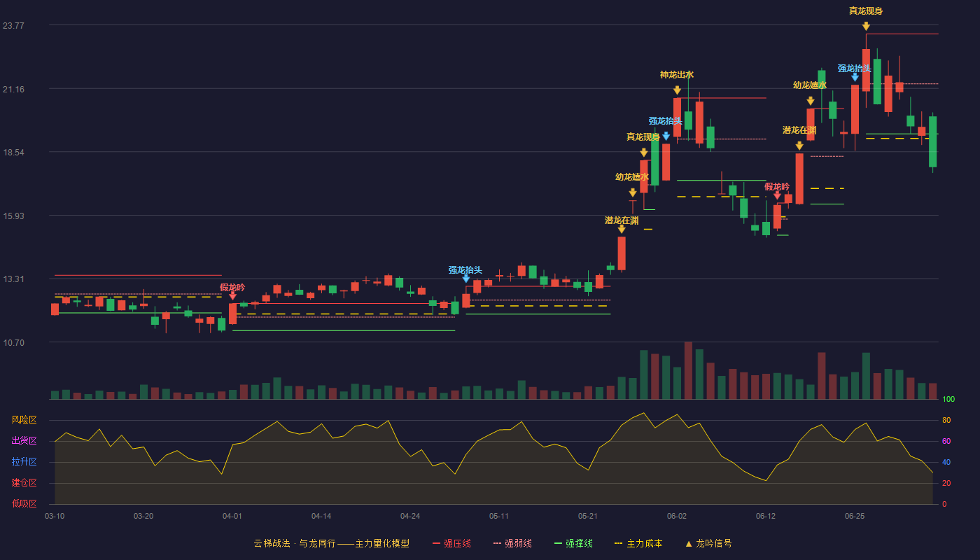The width and height of the screenshot is (980, 560).
Task: Click the 04-14 date label
Action: pyautogui.click(x=321, y=516)
